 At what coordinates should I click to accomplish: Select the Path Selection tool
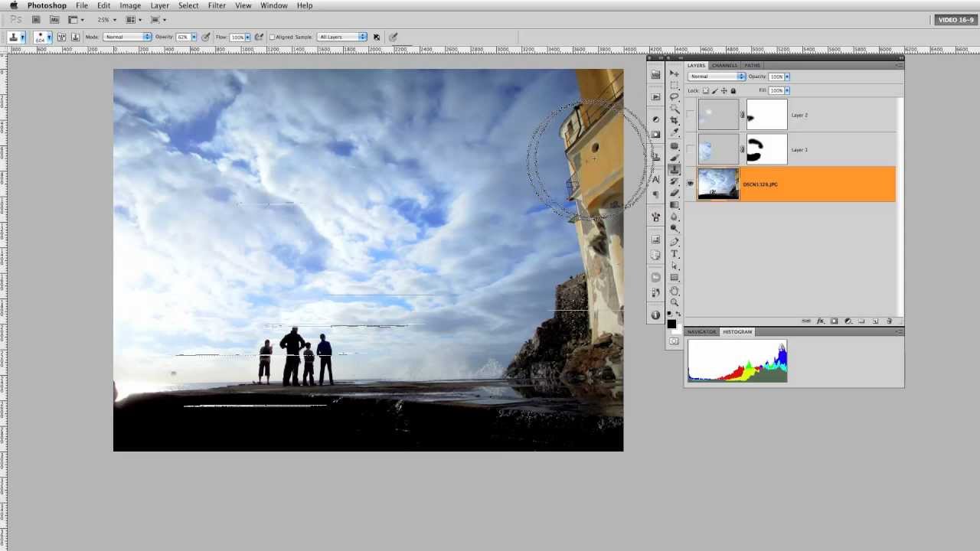click(674, 266)
